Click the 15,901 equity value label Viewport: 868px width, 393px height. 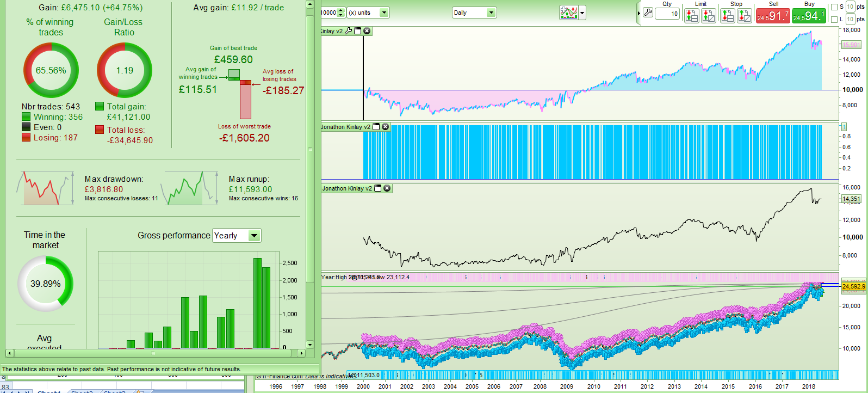tap(852, 45)
